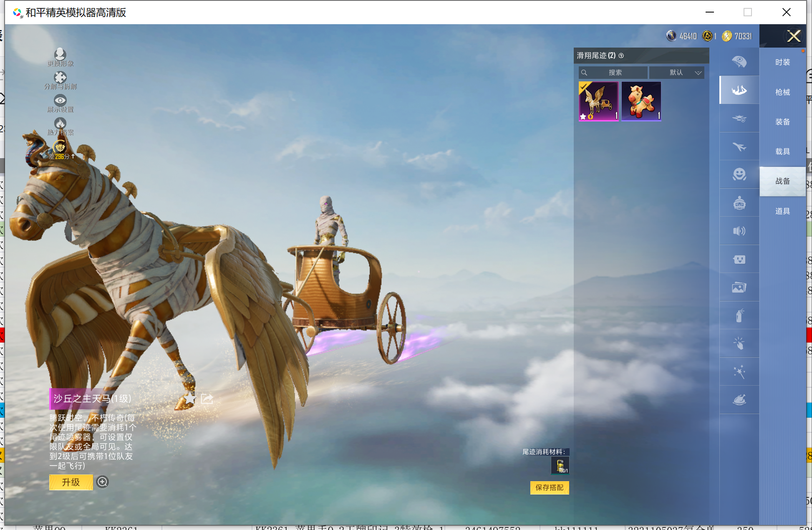Screen dimensions: 812x530
Task: Select the spray paint can category
Action: (x=739, y=315)
